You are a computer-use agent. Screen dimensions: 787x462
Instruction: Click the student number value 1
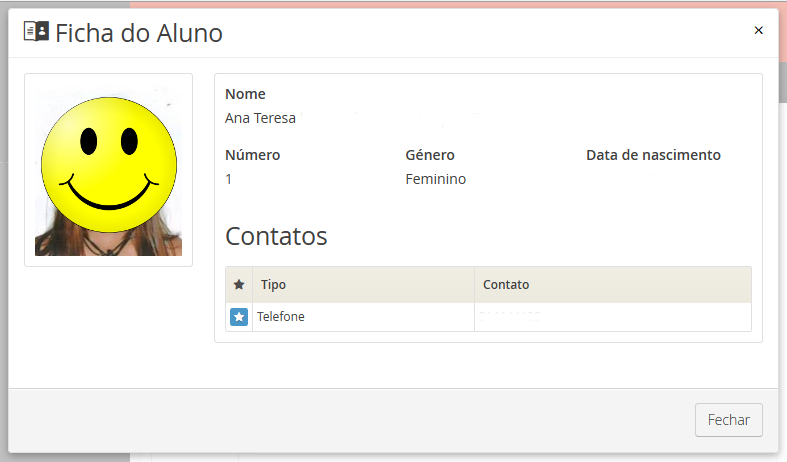229,179
